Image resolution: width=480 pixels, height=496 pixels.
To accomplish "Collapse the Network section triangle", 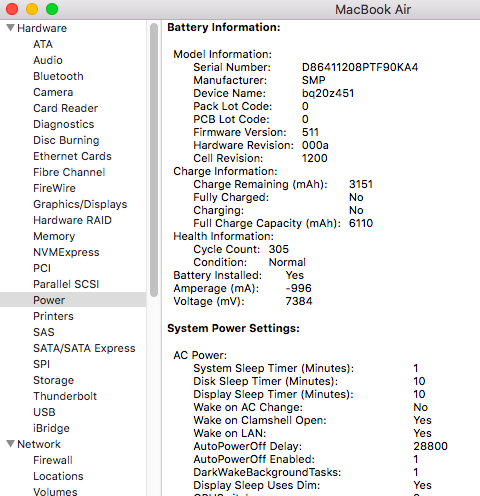I will [10, 444].
